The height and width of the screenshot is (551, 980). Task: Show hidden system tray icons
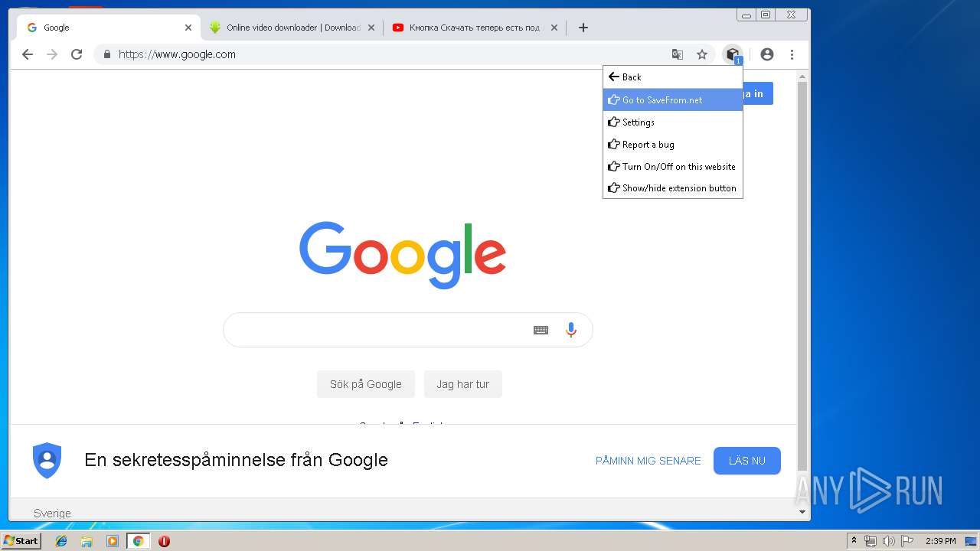(854, 541)
